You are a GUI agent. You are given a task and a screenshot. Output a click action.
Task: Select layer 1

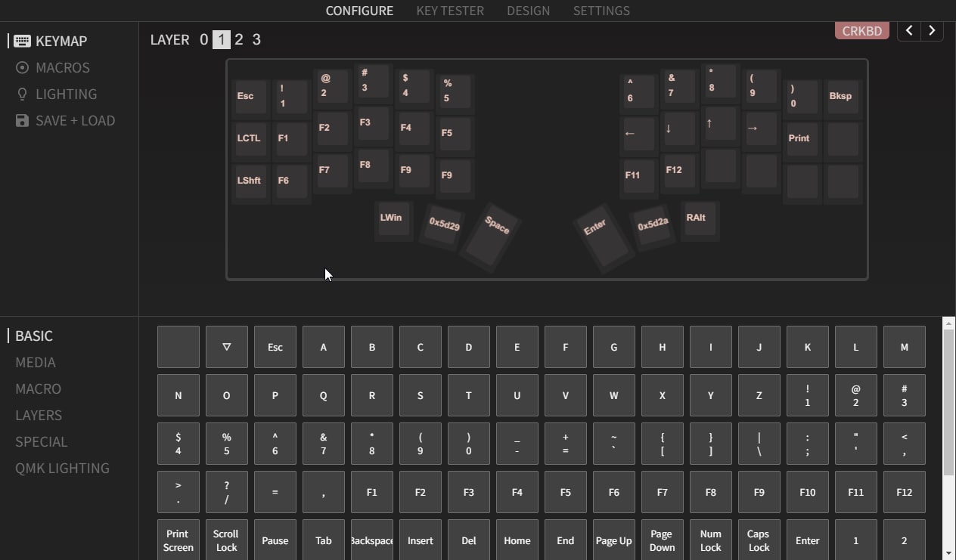(x=221, y=39)
